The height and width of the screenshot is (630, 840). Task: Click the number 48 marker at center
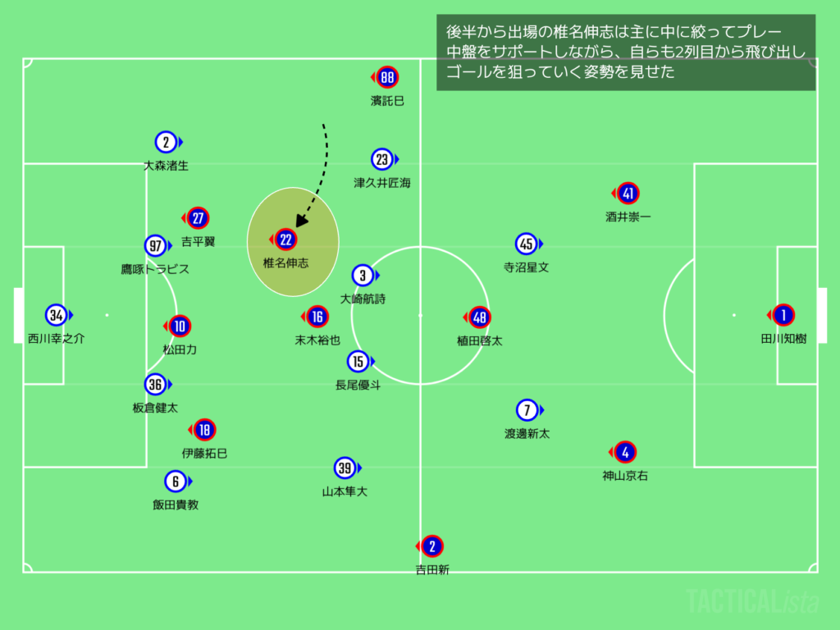[480, 317]
